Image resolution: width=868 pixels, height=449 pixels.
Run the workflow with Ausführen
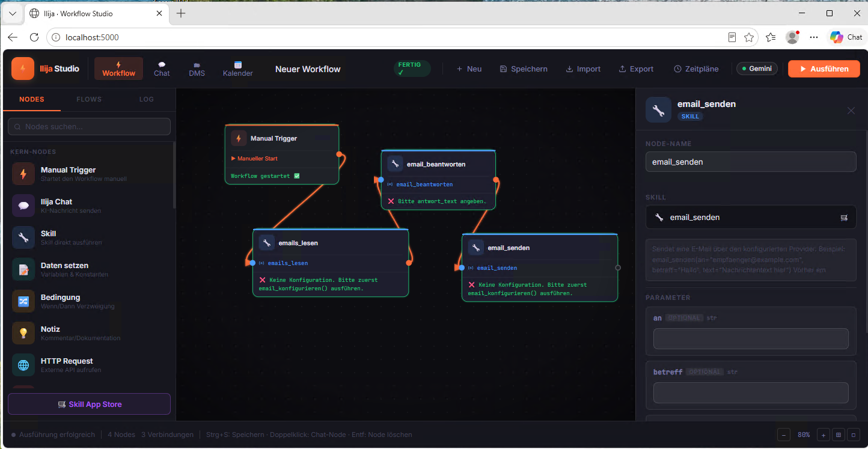824,69
